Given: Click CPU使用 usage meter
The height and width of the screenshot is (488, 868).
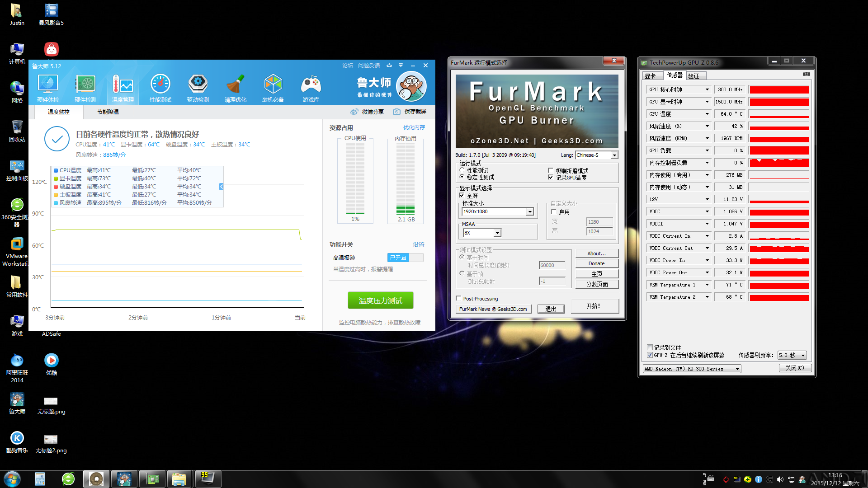Looking at the screenshot, I should click(x=355, y=179).
